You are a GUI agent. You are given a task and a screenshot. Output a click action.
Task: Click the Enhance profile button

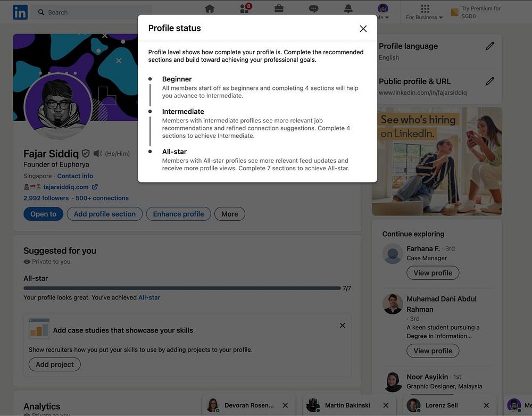(178, 214)
